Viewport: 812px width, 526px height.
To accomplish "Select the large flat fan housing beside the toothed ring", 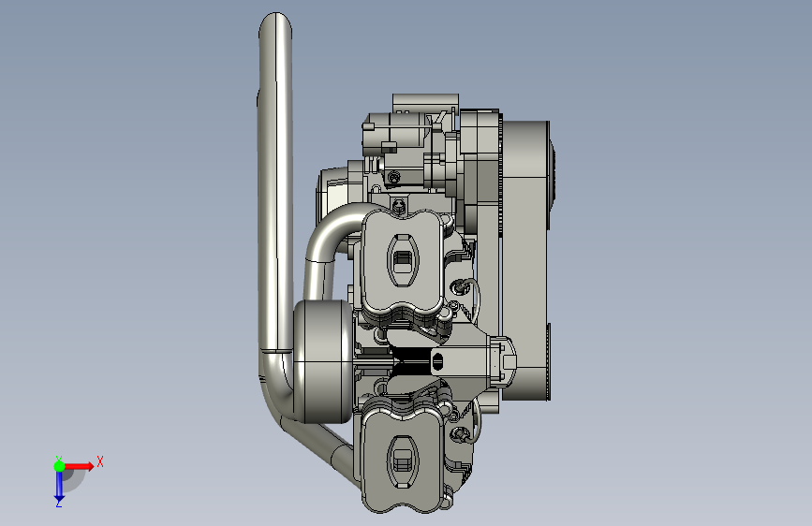I will 525,260.
